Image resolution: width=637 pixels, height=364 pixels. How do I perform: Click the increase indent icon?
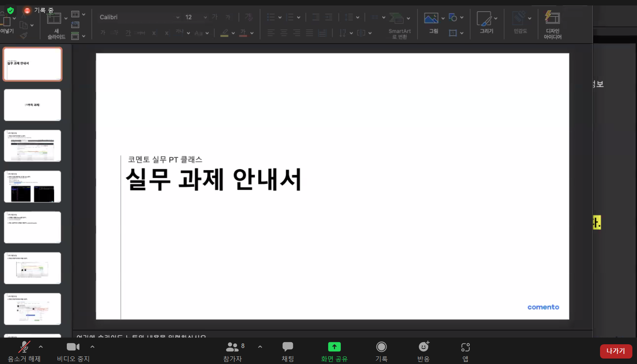click(x=329, y=17)
